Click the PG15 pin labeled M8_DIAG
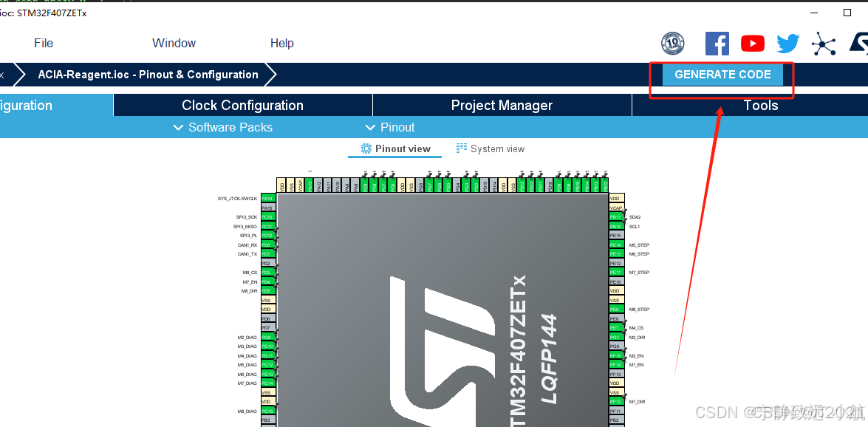 point(268,411)
